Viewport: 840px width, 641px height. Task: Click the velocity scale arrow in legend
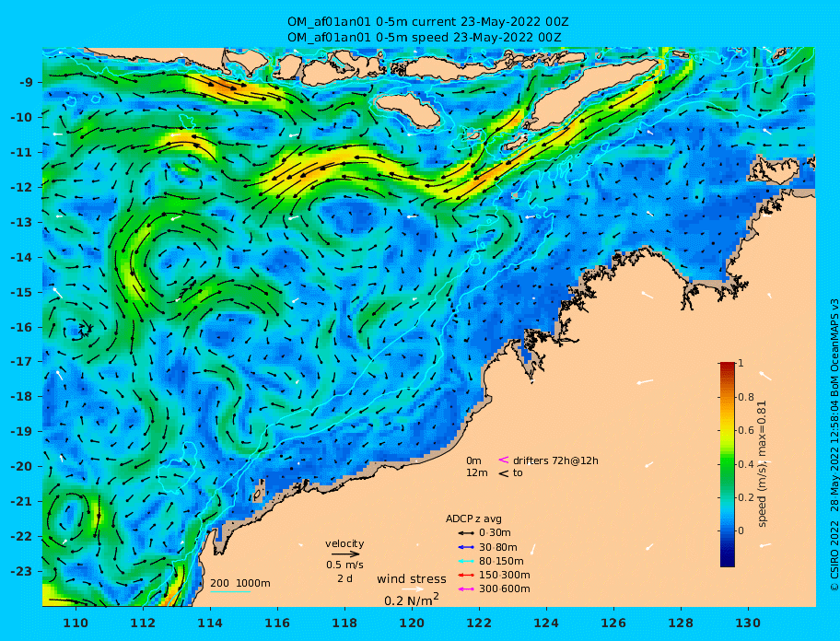345,554
